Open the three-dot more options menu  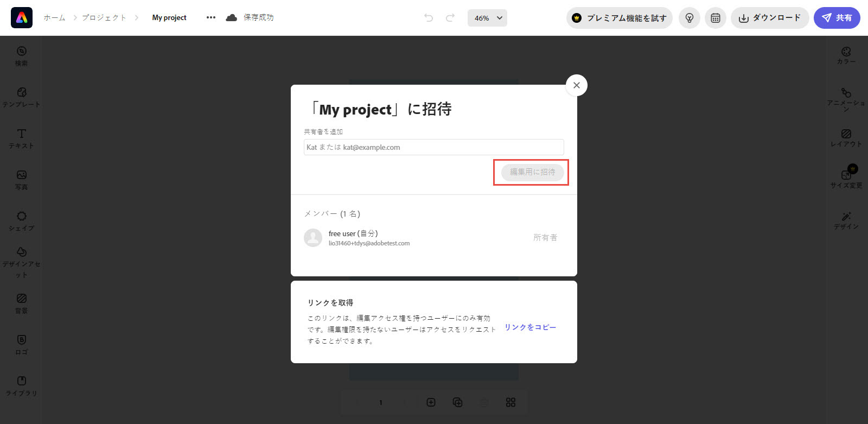211,17
